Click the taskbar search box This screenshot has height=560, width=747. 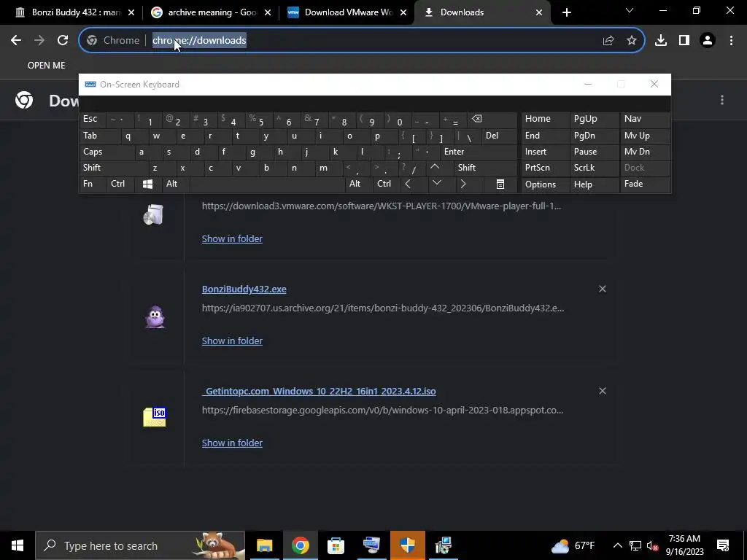140,545
